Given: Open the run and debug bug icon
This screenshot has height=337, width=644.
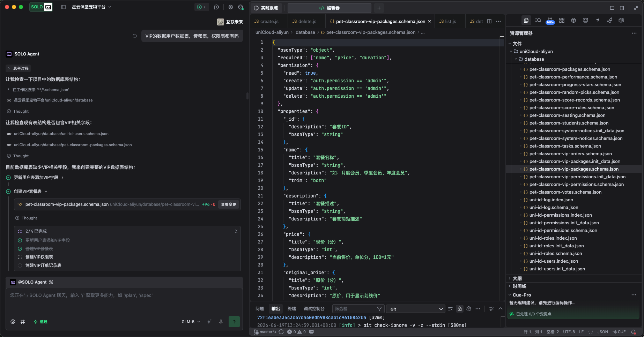Looking at the screenshot, I should [x=573, y=20].
